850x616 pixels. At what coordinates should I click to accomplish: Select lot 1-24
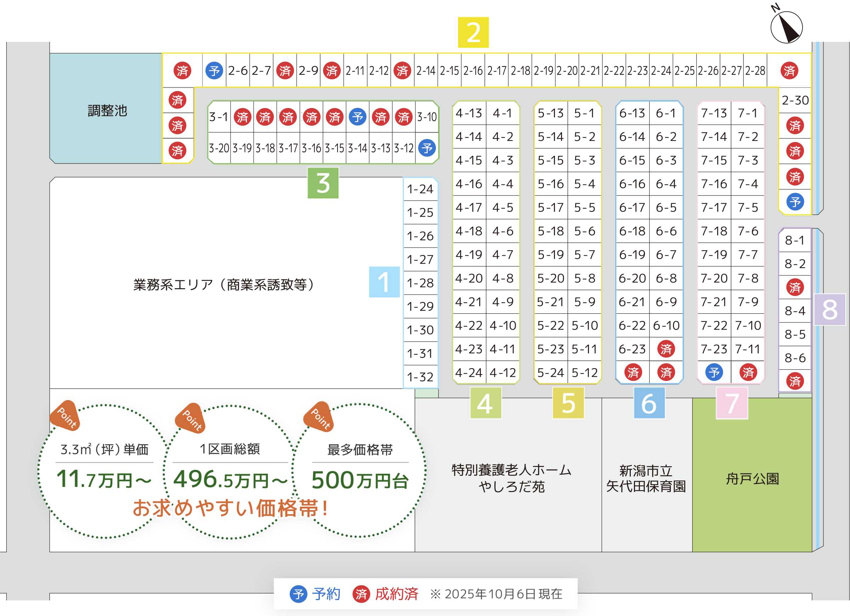coord(420,189)
